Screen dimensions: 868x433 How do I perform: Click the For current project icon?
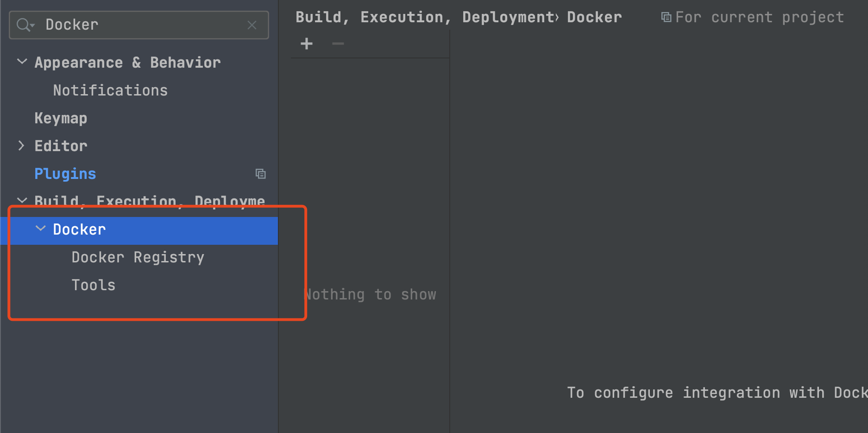666,18
